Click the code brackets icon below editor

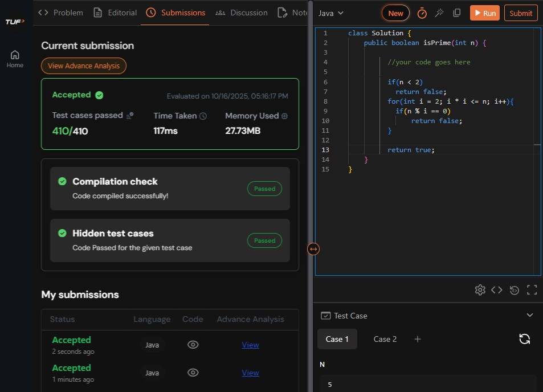497,290
